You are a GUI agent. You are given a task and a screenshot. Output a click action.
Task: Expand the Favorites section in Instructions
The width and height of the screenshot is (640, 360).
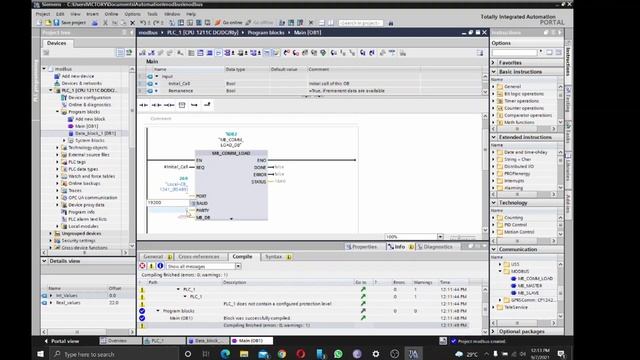click(494, 63)
